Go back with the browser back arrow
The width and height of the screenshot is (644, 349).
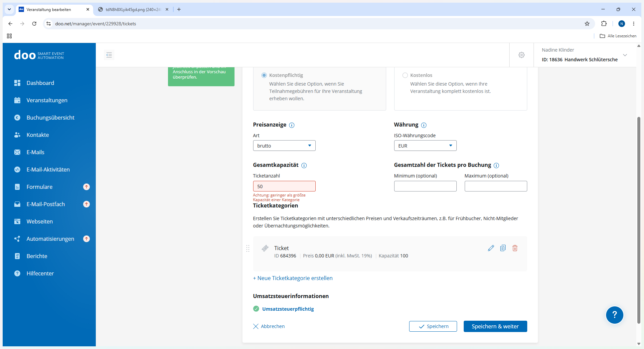[x=10, y=24]
